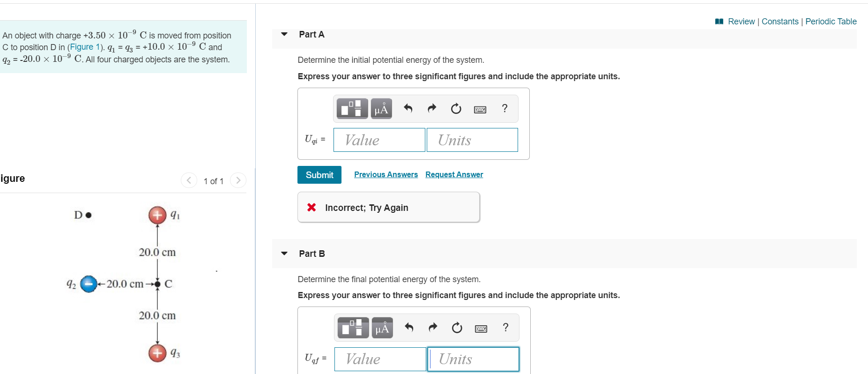Click the redo arrow in Part B editor
The image size is (868, 374).
coord(432,328)
